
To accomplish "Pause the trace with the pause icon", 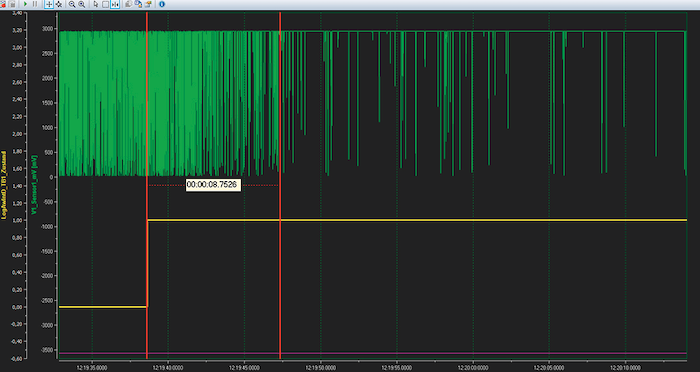I will (35, 4).
